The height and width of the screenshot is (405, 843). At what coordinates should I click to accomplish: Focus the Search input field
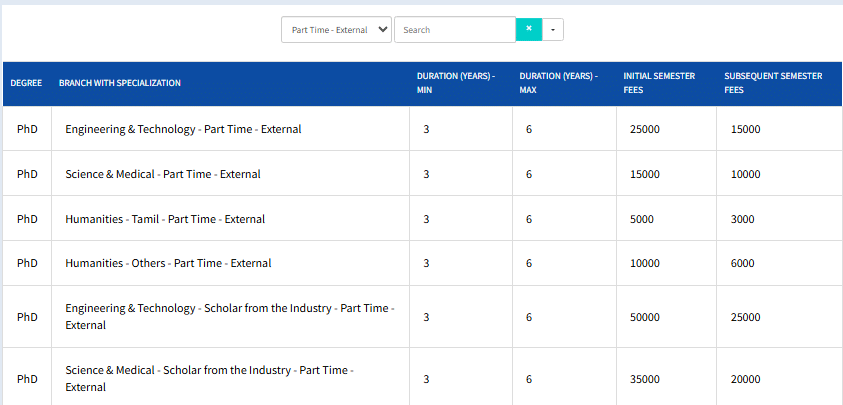(455, 30)
